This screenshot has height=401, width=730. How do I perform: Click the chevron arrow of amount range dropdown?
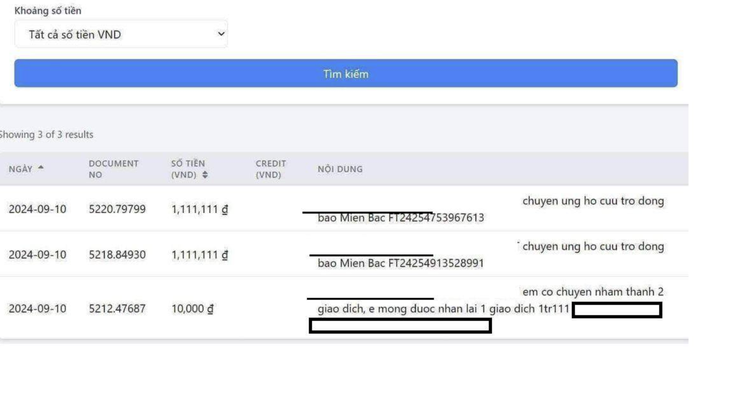(x=221, y=34)
